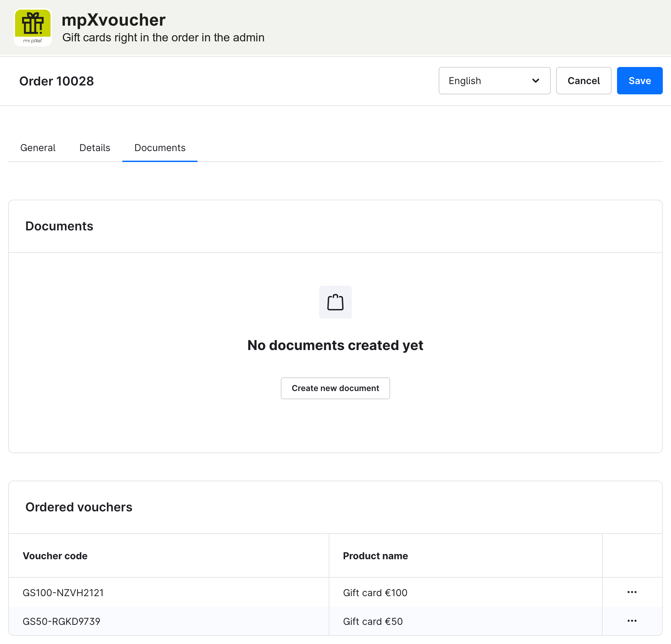Select the Documents tab

(160, 148)
